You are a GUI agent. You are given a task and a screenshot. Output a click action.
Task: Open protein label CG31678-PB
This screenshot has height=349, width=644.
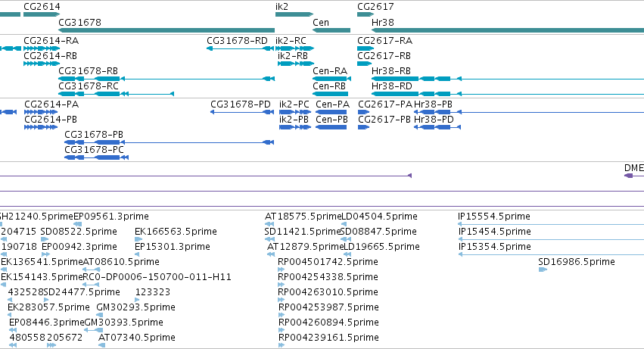click(x=94, y=135)
